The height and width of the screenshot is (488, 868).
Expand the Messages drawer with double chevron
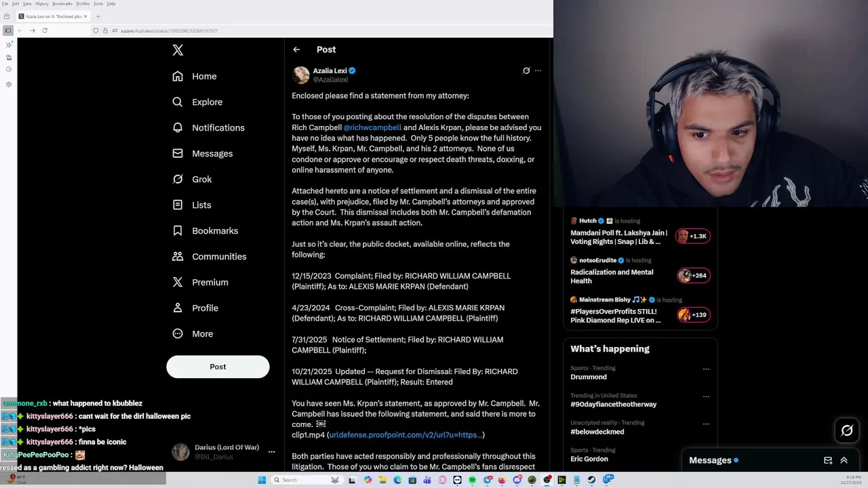[844, 460]
